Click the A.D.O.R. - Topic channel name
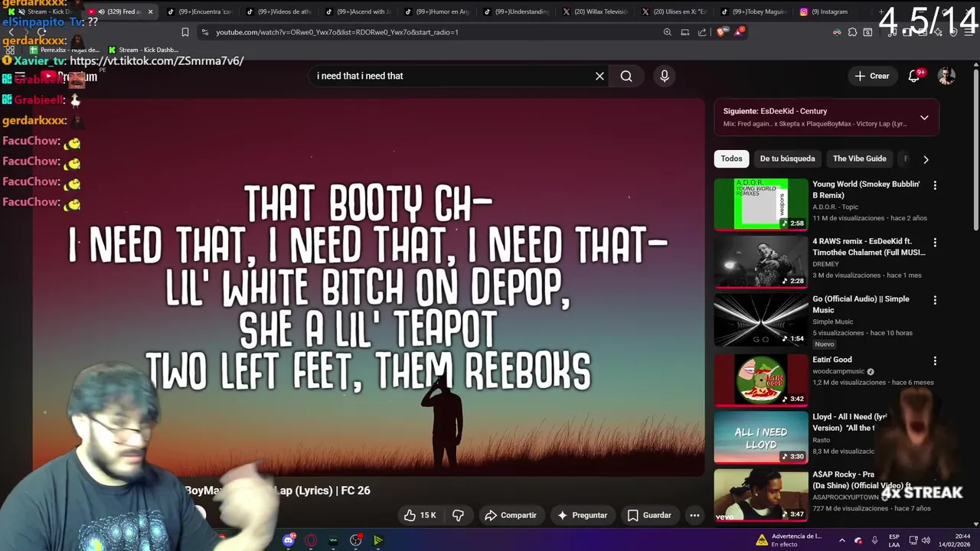980x551 pixels. click(835, 207)
